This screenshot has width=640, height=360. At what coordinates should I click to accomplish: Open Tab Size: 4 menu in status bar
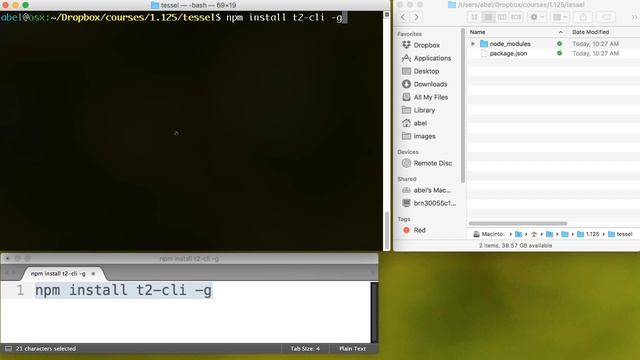coord(305,349)
